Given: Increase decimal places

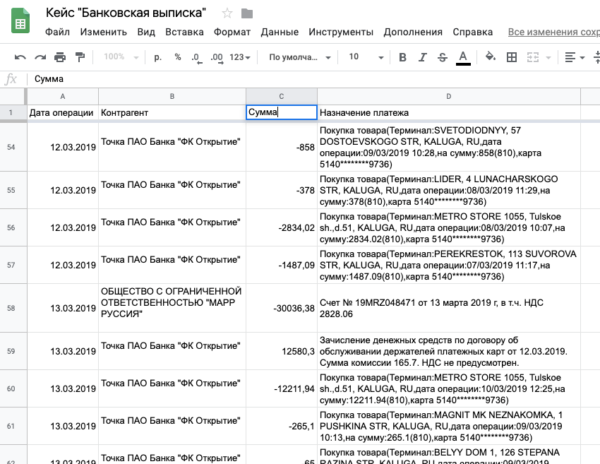Looking at the screenshot, I should click(217, 58).
